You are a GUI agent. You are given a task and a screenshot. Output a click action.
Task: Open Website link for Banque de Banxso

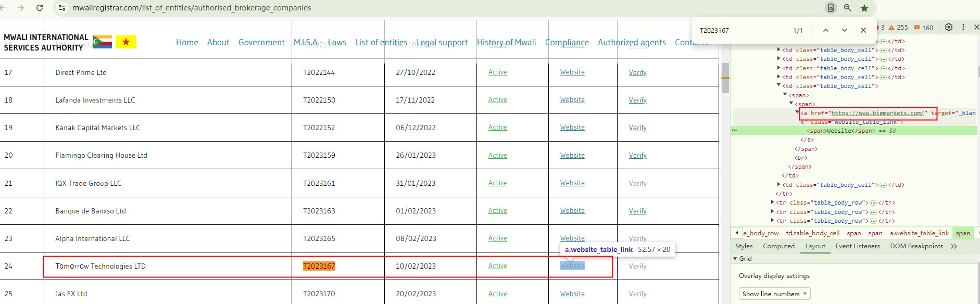point(572,210)
